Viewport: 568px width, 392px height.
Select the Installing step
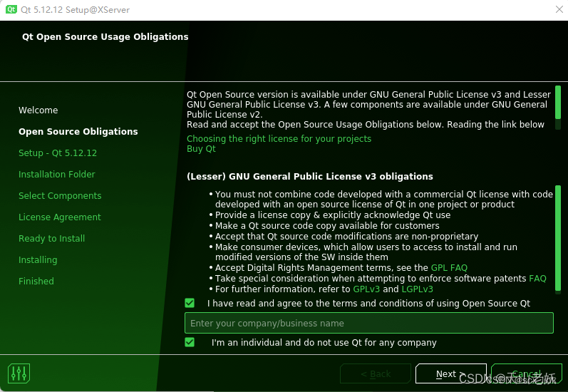point(38,259)
